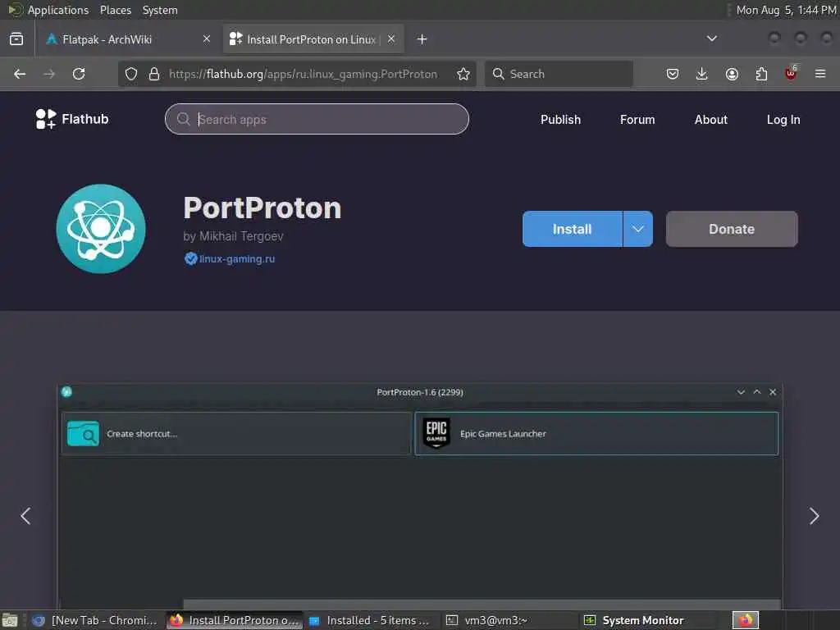Screen dimensions: 840x630
Task: Close the Install PortProton tab
Action: tap(391, 39)
